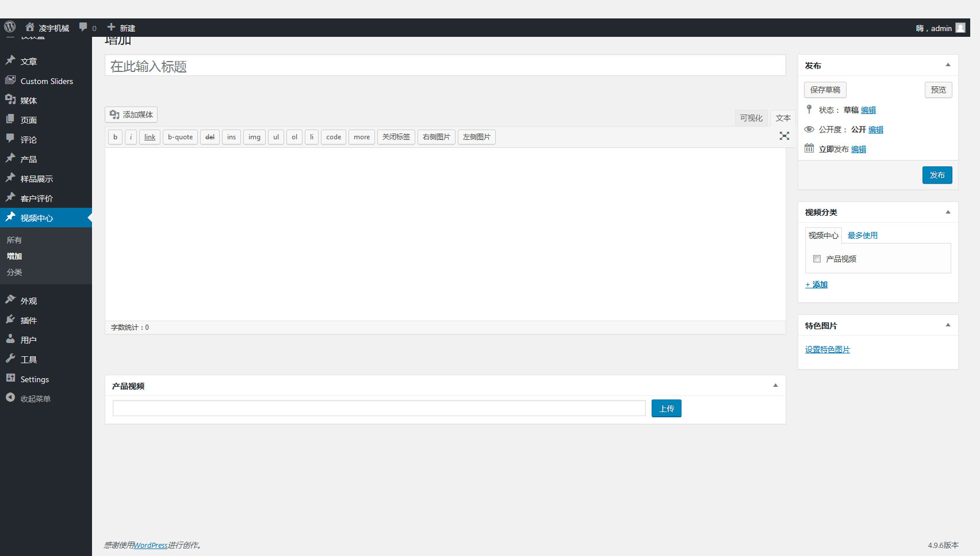Open the 所有 submenu item
980x556 pixels.
14,240
